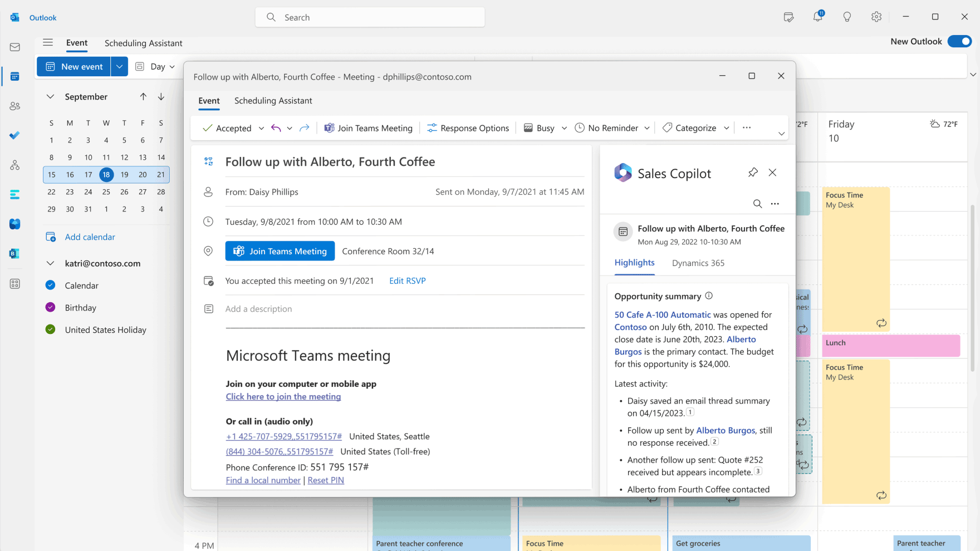Image resolution: width=980 pixels, height=551 pixels.
Task: Pin the Sales Copilot pane
Action: pyautogui.click(x=753, y=173)
